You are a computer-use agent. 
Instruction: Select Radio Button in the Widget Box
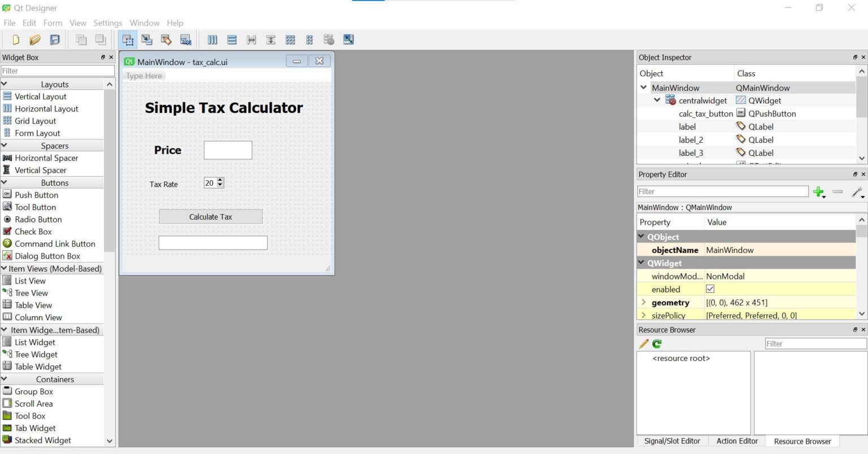[x=38, y=219]
